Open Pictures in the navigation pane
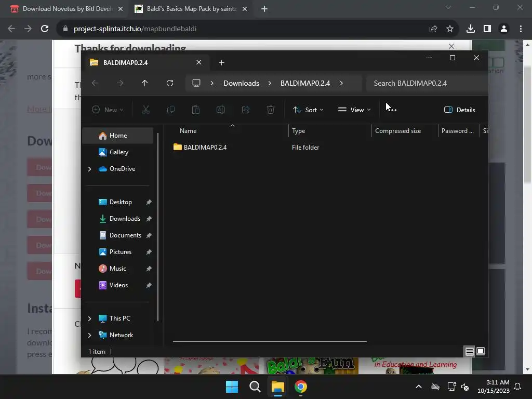This screenshot has width=532, height=399. [x=118, y=252]
